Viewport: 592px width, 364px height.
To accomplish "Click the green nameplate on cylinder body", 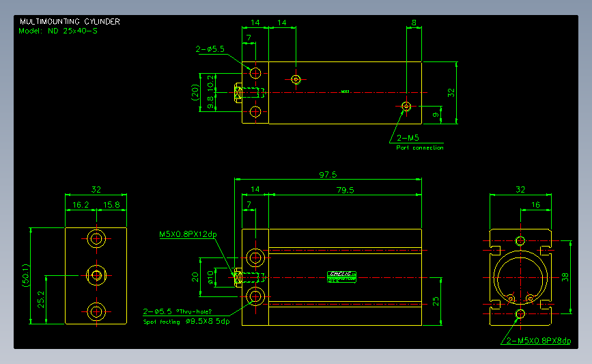I will click(x=341, y=277).
